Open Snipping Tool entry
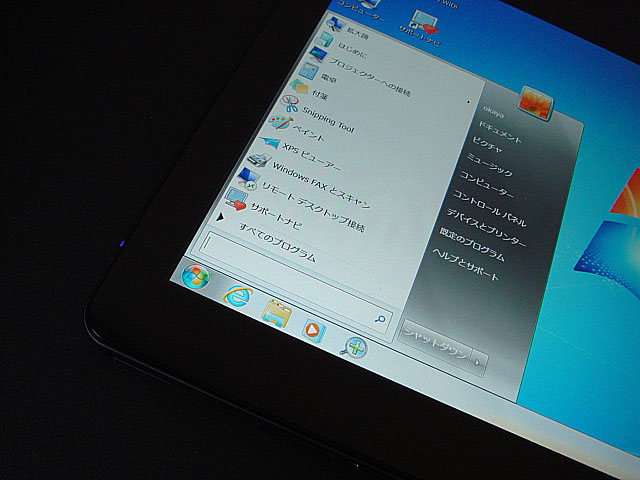This screenshot has width=640, height=480. coord(329,120)
